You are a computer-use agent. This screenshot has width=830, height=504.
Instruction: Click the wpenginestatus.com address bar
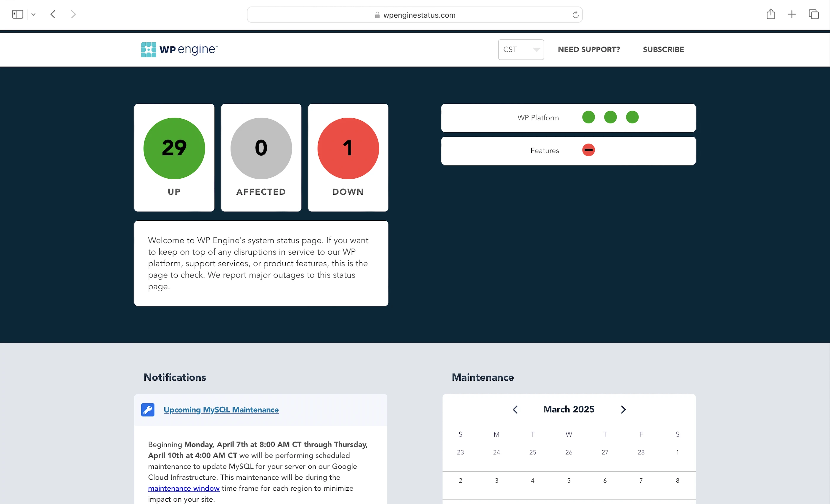coord(414,15)
